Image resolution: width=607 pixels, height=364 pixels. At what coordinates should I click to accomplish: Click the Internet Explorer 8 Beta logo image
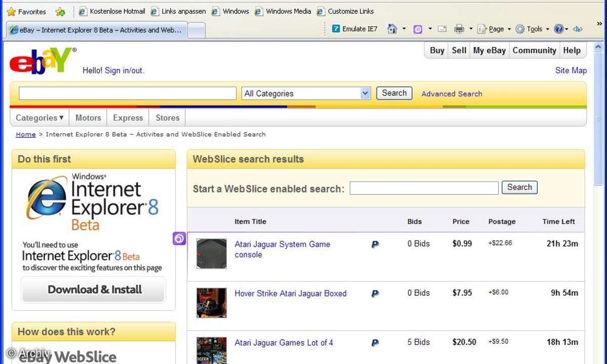(93, 201)
